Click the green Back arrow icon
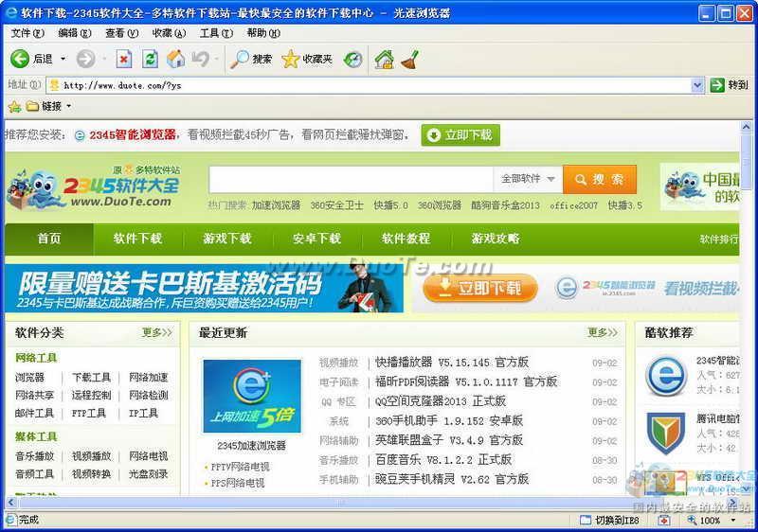This screenshot has height=532, width=758. click(20, 59)
